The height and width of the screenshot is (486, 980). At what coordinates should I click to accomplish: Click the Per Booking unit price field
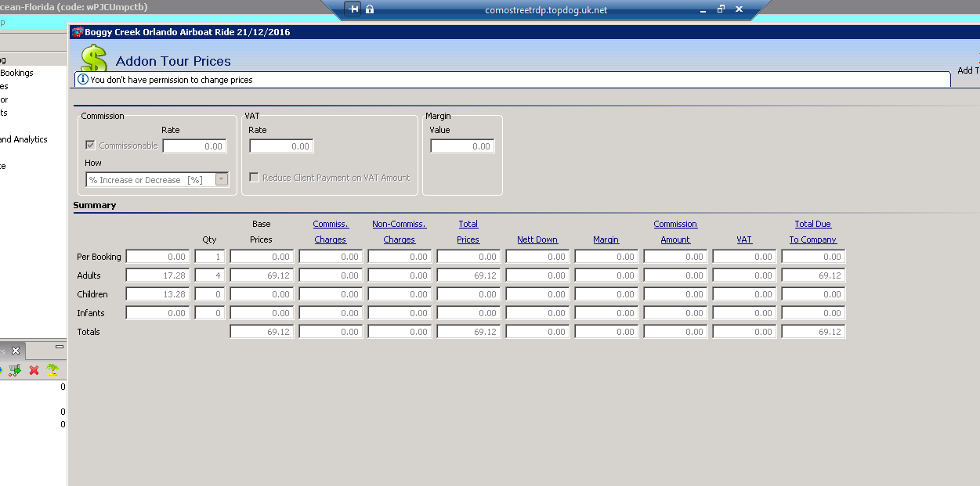[x=157, y=257]
